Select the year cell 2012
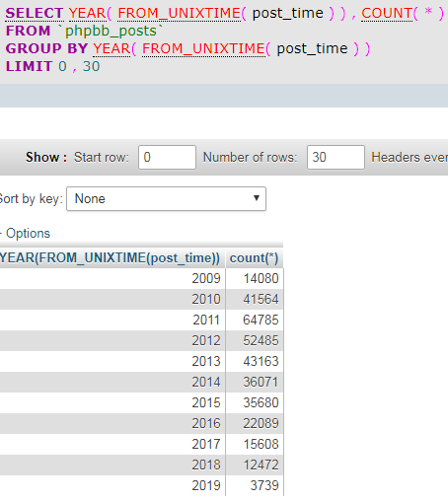The width and height of the screenshot is (448, 502). tap(206, 340)
